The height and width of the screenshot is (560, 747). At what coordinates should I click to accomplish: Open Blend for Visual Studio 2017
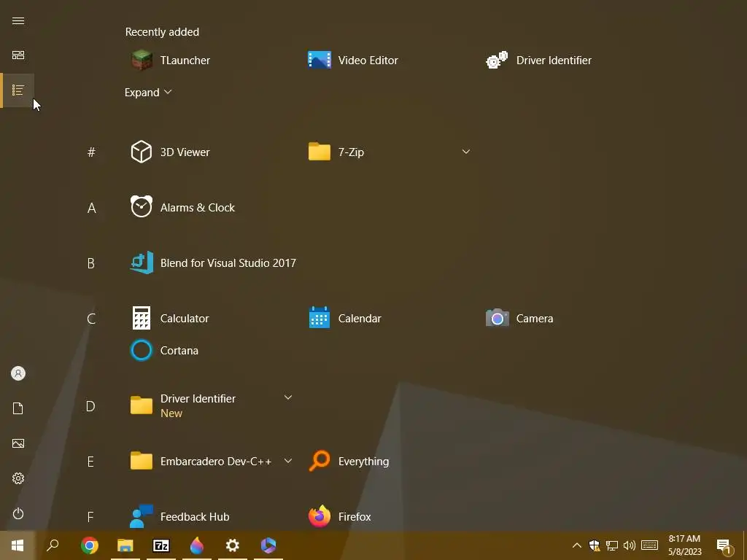click(214, 262)
